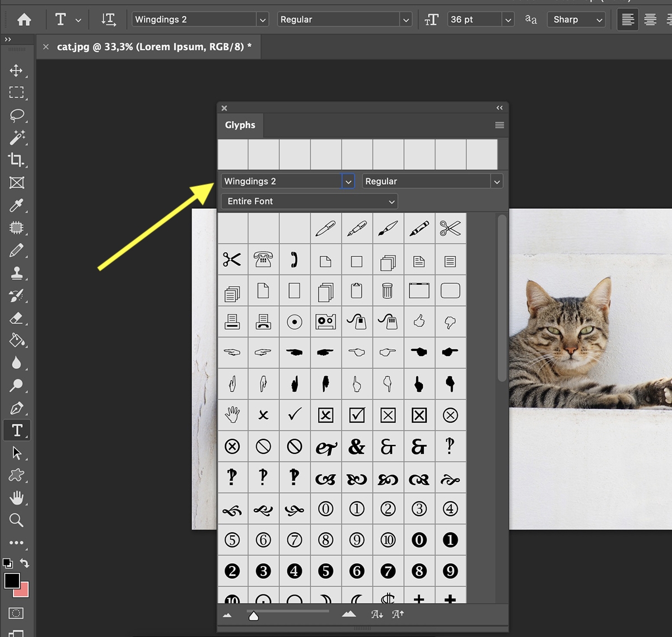The height and width of the screenshot is (637, 672).
Task: Select the Eyedropper tool
Action: click(x=16, y=205)
